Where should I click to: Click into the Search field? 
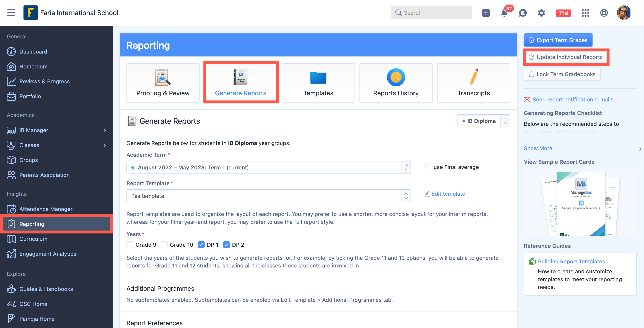click(431, 13)
